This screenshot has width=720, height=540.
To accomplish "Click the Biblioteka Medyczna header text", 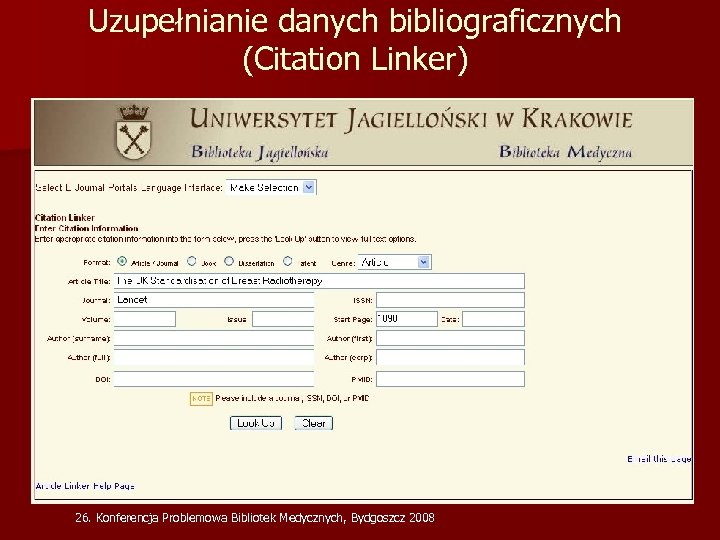I will [565, 152].
